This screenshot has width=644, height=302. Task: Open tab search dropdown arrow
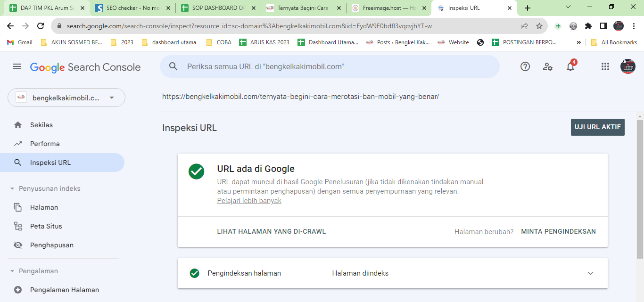click(x=568, y=7)
